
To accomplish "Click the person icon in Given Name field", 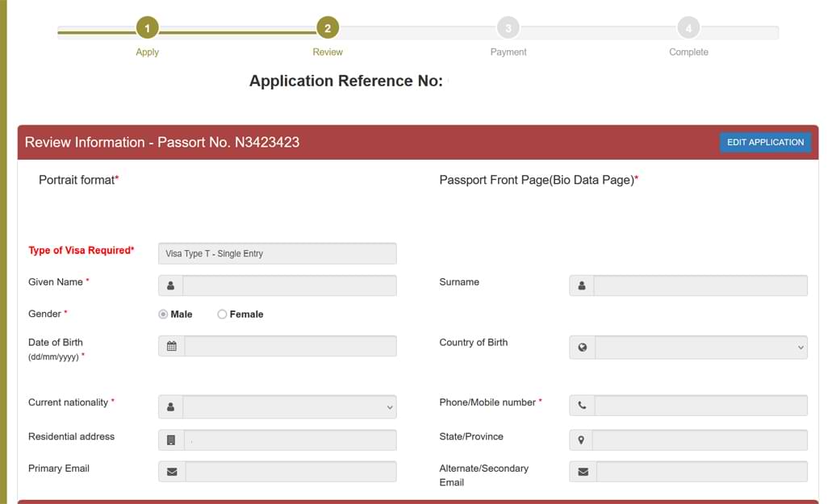I will tap(171, 285).
